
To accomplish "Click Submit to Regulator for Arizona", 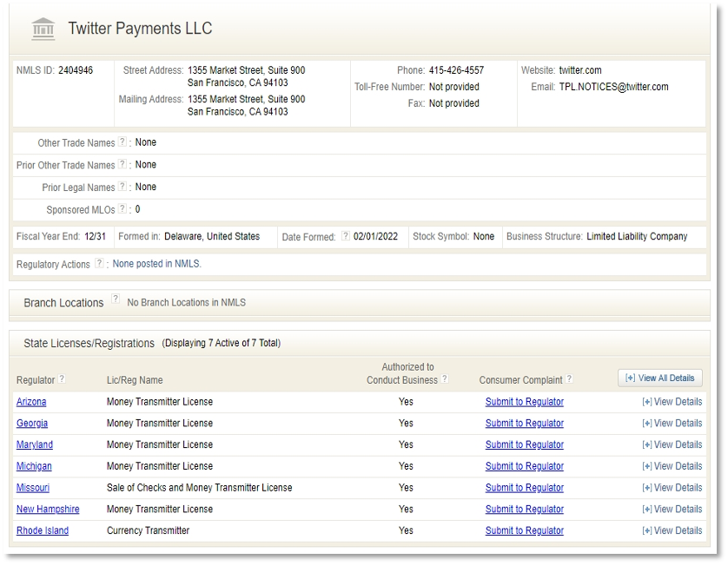I will point(524,402).
